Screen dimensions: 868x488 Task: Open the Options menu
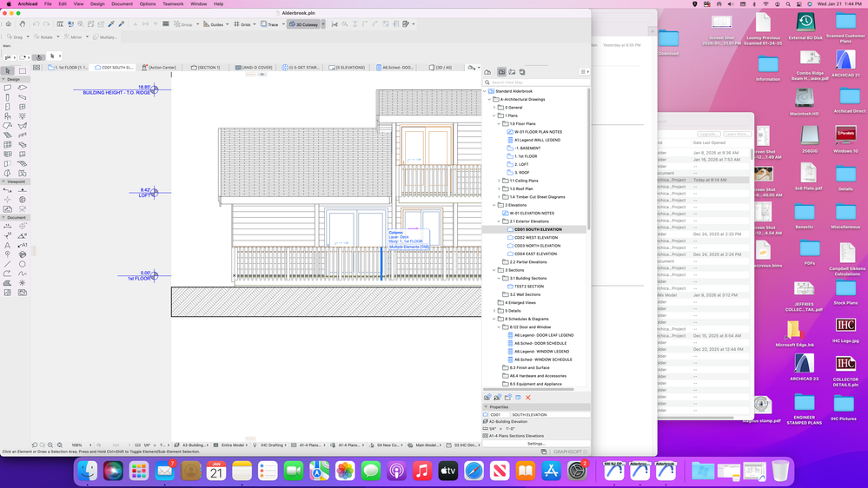[x=147, y=3]
